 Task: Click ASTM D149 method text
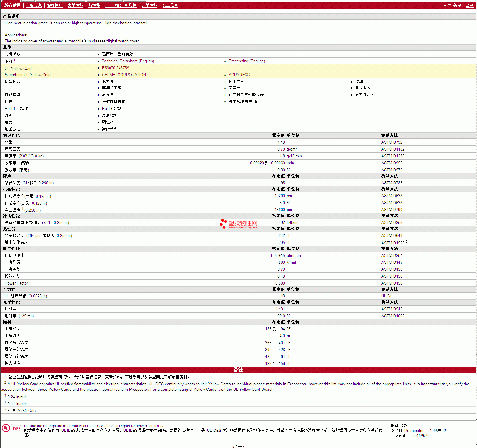(392, 262)
